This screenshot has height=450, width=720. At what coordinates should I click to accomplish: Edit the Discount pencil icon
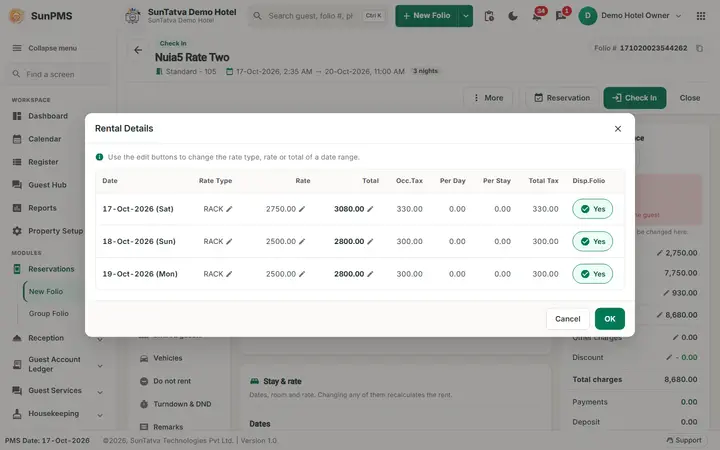pos(669,358)
